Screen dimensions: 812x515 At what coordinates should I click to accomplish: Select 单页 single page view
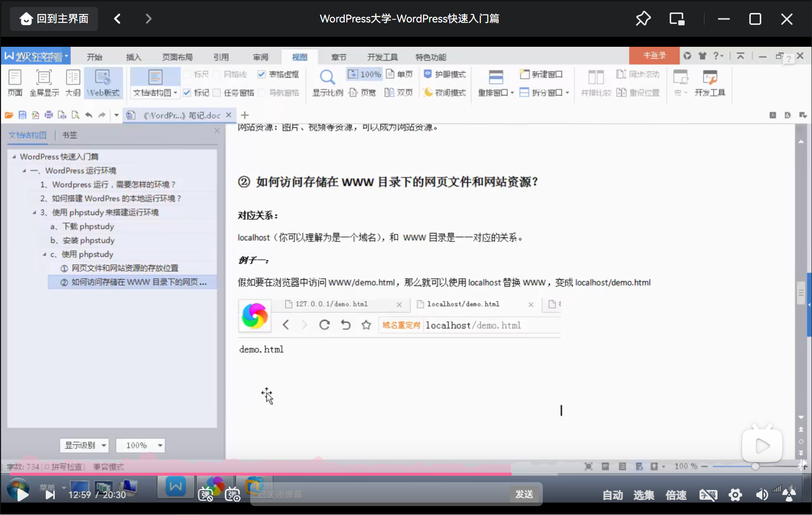[400, 74]
